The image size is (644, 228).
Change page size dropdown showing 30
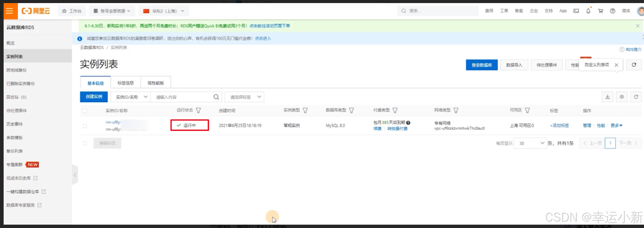click(x=530, y=143)
